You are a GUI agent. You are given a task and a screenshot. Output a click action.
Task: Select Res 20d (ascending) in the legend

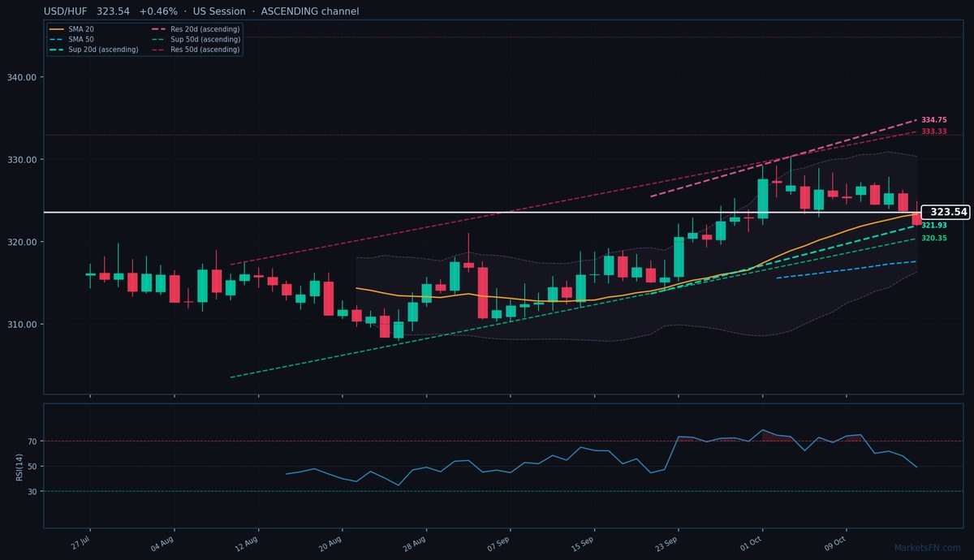coord(196,29)
